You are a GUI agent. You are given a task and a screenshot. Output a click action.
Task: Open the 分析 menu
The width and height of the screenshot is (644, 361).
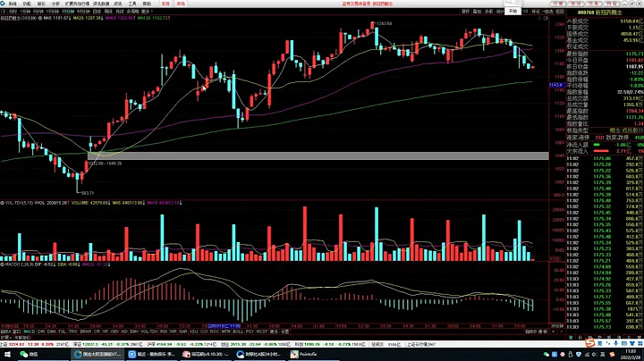tap(55, 4)
